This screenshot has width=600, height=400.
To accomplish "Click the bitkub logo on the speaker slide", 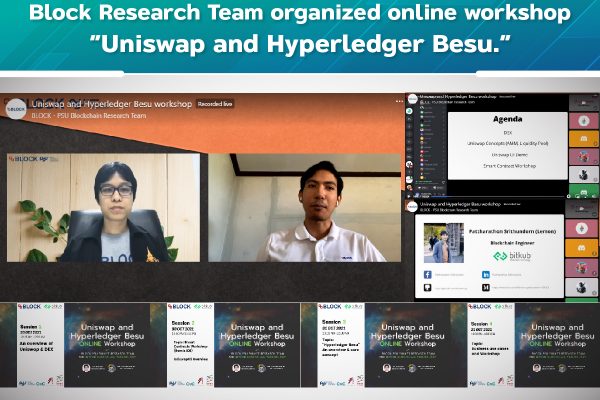I will pyautogui.click(x=512, y=256).
